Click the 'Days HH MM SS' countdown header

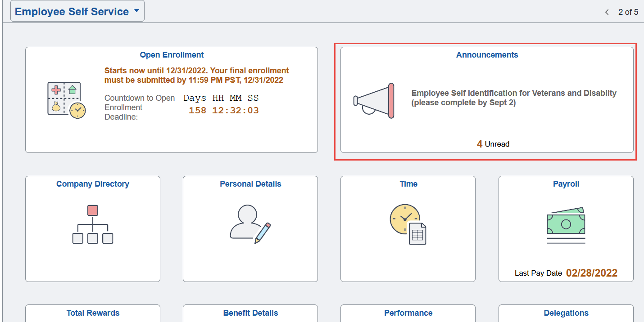click(221, 98)
